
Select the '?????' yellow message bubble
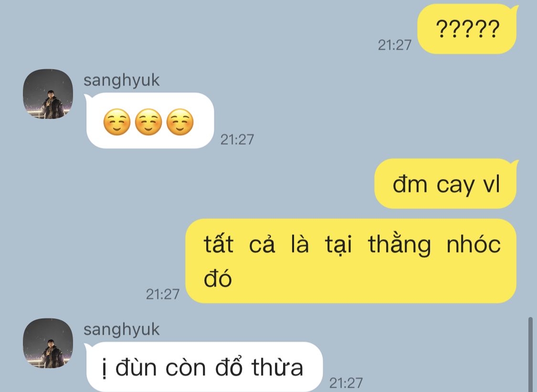[x=467, y=29]
